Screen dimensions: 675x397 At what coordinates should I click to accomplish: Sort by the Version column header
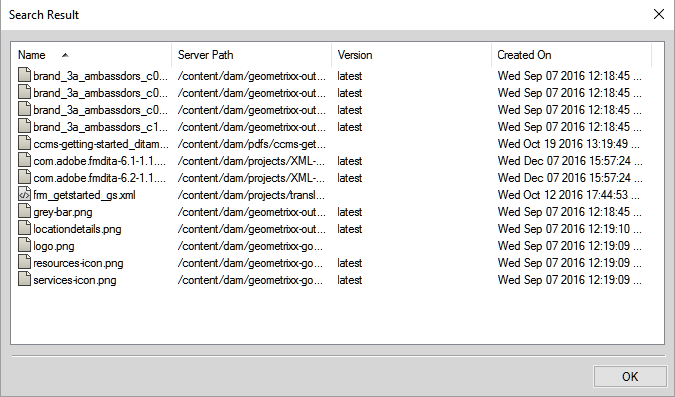coord(411,55)
